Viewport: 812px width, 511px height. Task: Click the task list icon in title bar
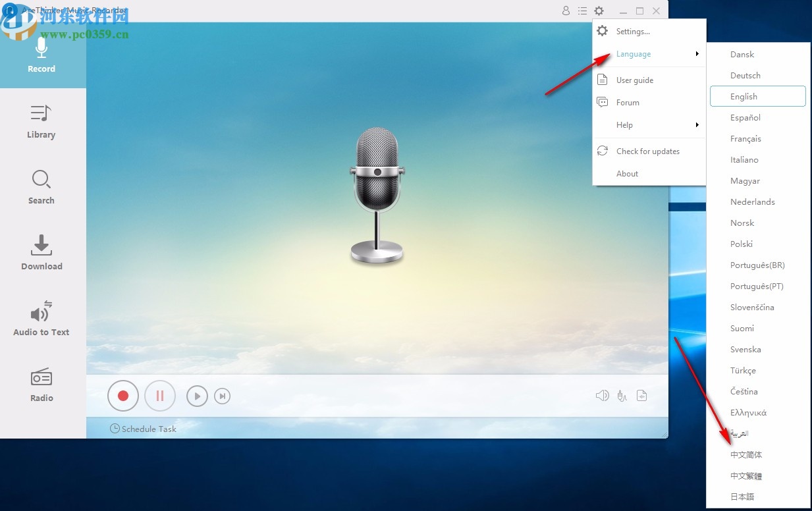click(x=582, y=11)
